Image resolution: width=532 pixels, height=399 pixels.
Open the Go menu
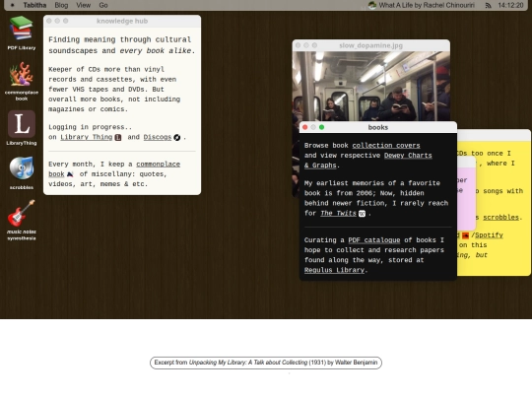click(x=103, y=5)
